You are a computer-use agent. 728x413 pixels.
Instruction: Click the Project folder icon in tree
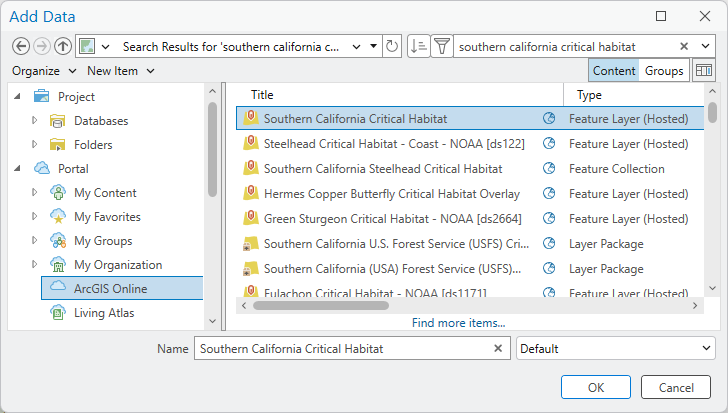pos(41,96)
